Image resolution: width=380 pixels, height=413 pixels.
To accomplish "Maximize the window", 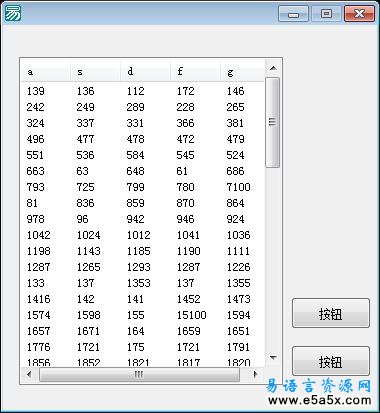I will click(326, 14).
